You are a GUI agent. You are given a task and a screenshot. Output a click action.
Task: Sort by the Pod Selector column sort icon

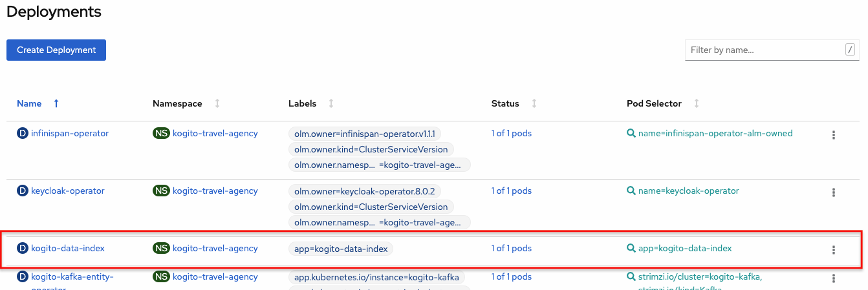click(x=697, y=103)
